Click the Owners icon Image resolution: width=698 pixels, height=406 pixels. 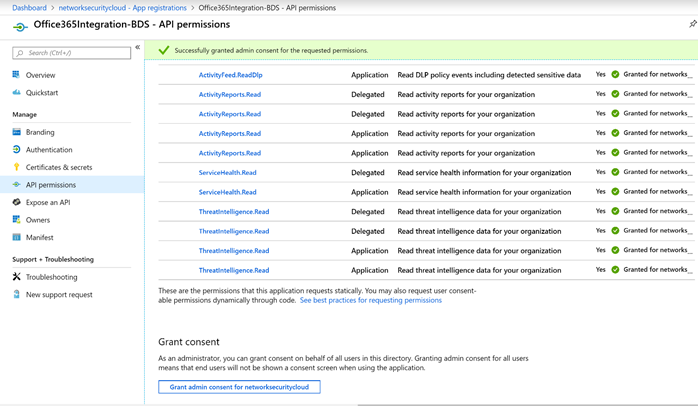pos(16,219)
